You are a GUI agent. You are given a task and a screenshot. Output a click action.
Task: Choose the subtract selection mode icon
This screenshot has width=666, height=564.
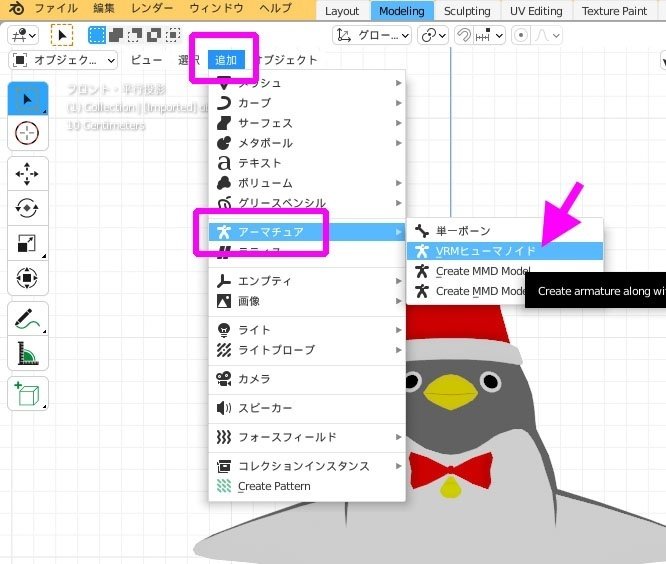click(x=135, y=35)
